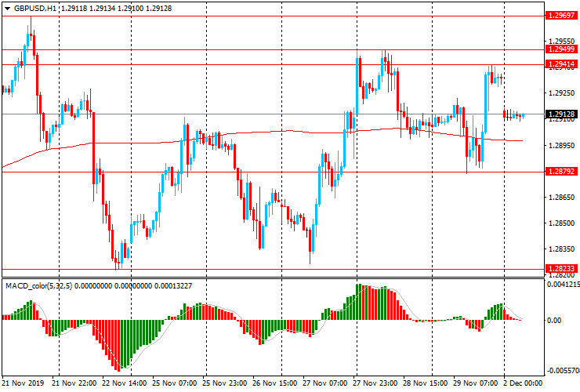
Task: Click the GBPUSD,H1 symbol title text
Action: [x=35, y=8]
